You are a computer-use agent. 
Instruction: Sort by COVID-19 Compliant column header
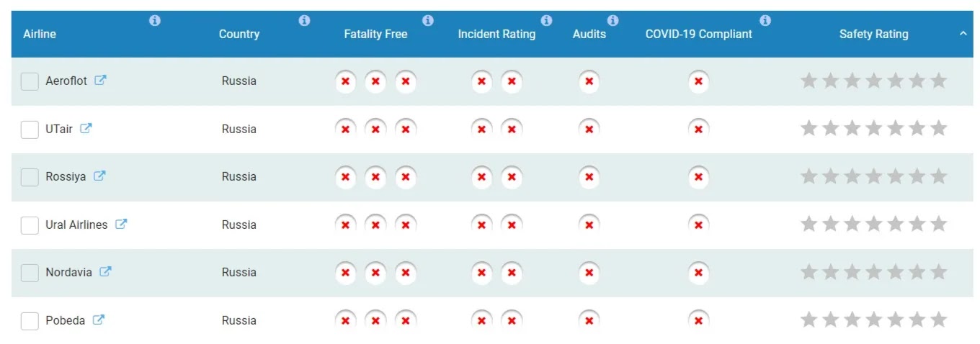tap(698, 34)
